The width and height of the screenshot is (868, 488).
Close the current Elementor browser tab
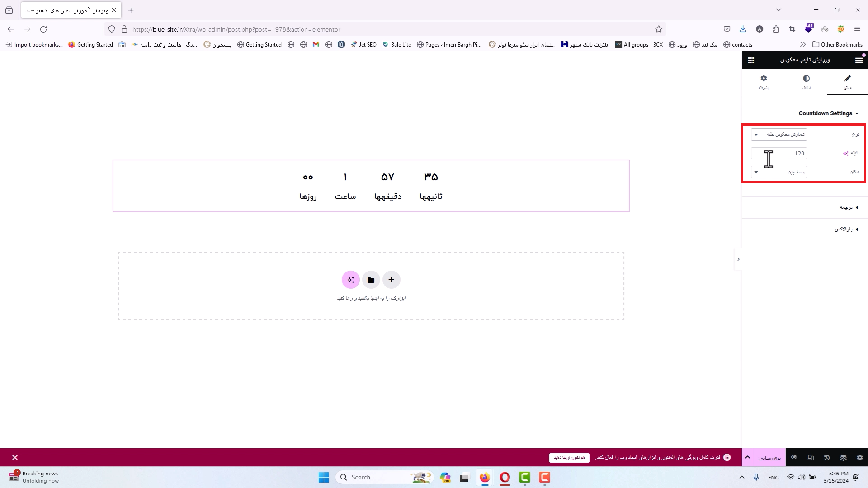click(114, 10)
